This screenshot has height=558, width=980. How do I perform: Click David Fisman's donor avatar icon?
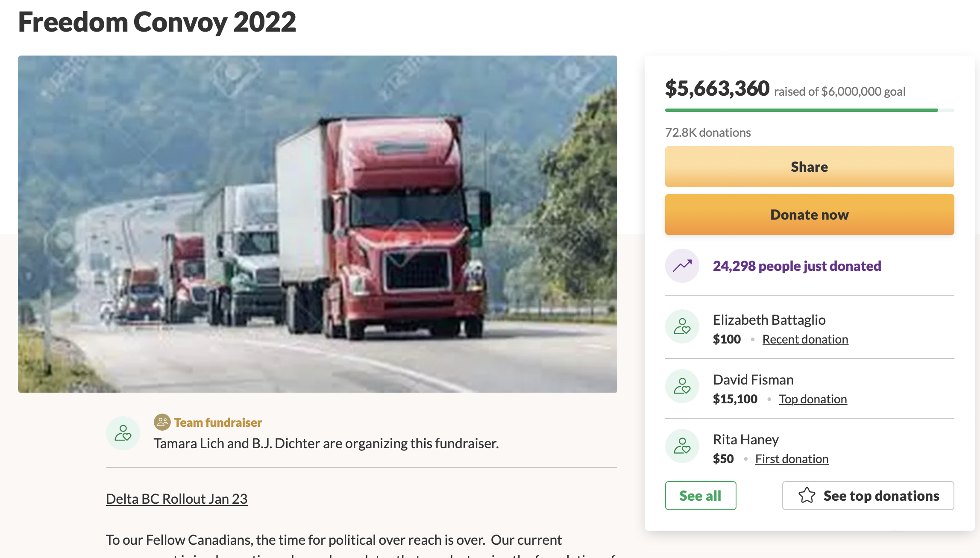coord(682,386)
